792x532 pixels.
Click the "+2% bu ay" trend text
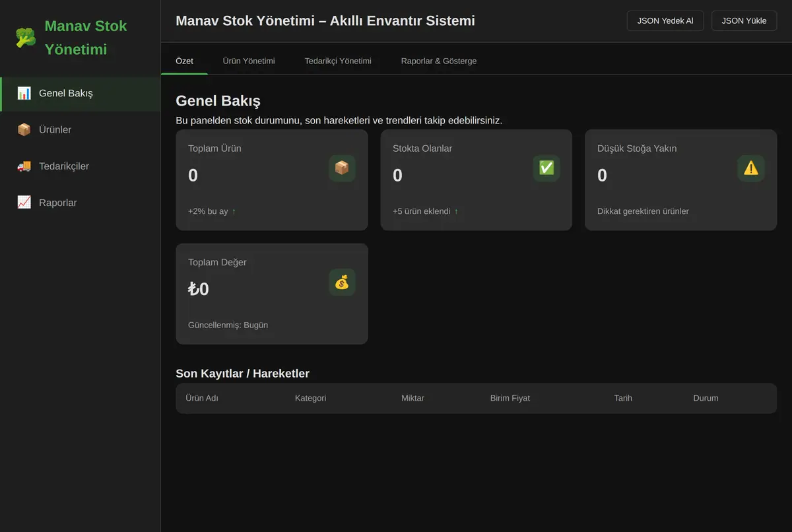pyautogui.click(x=208, y=211)
